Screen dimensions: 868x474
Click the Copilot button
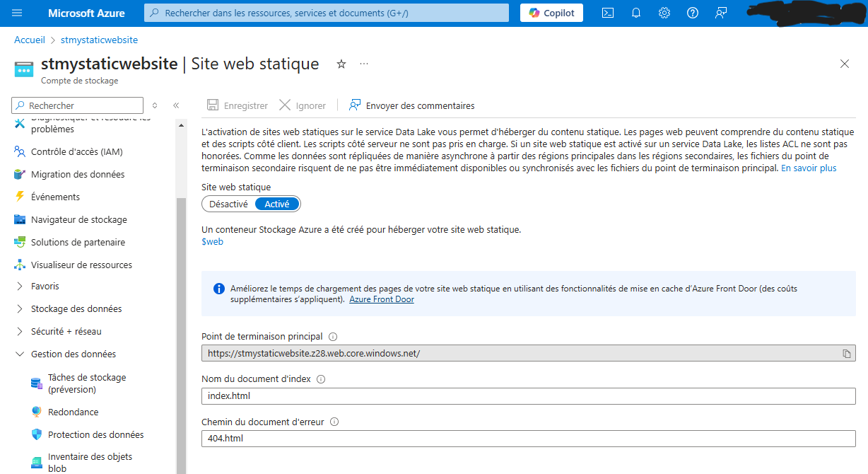click(x=552, y=13)
